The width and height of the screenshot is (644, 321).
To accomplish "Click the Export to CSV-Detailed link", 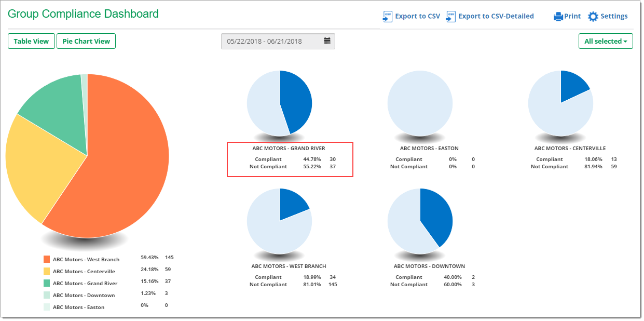I will (496, 16).
